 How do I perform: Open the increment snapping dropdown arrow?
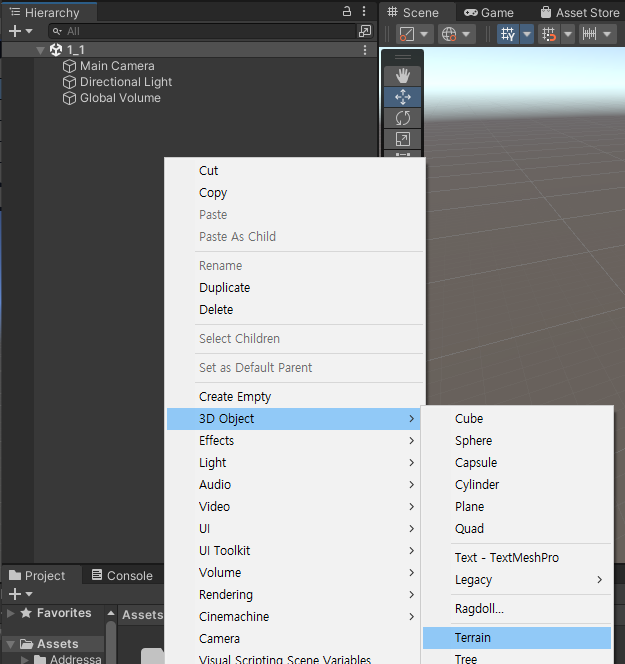tap(607, 34)
